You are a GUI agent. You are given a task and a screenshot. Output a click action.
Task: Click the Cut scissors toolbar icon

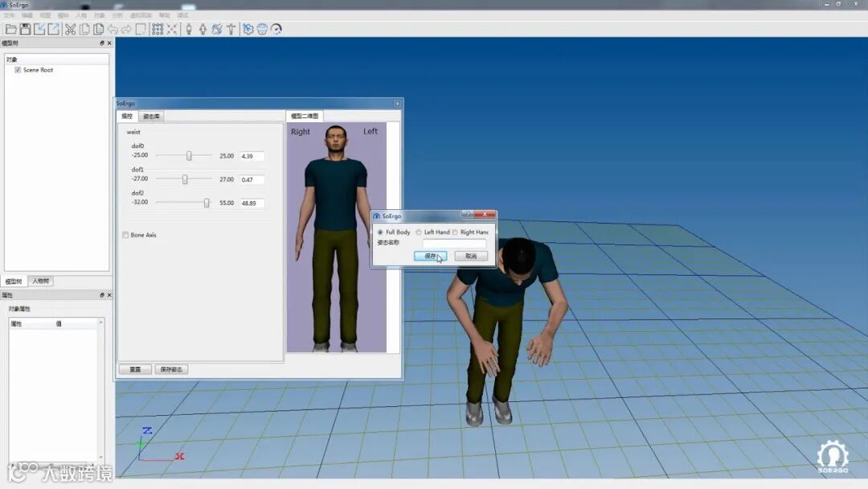(70, 29)
